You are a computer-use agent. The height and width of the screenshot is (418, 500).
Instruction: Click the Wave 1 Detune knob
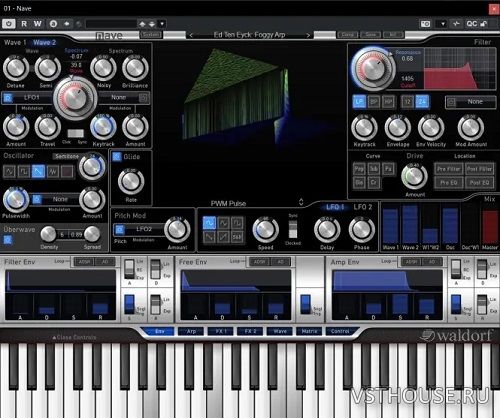16,68
